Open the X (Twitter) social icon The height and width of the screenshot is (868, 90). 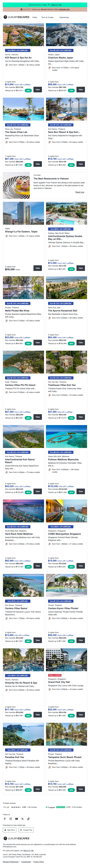22,819
